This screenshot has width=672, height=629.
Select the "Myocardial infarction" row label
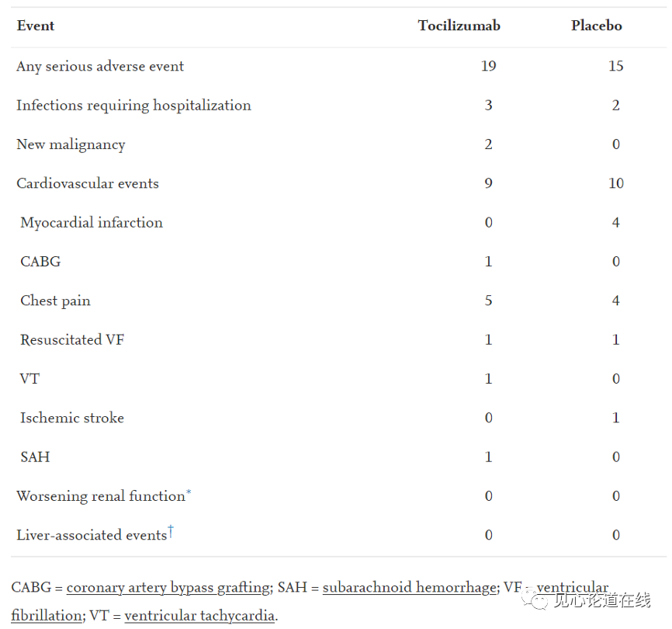(x=92, y=222)
